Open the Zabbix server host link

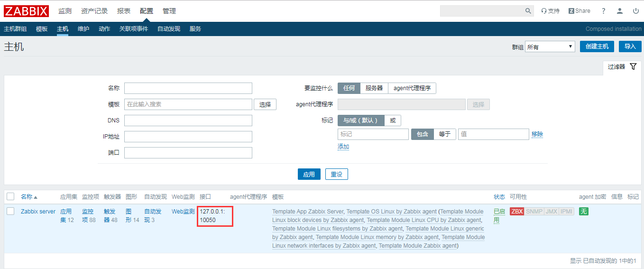point(38,212)
